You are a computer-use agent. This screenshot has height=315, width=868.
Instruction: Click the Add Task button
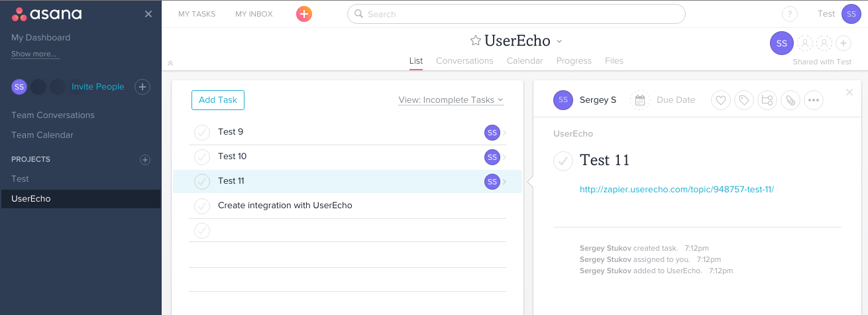[x=218, y=100]
